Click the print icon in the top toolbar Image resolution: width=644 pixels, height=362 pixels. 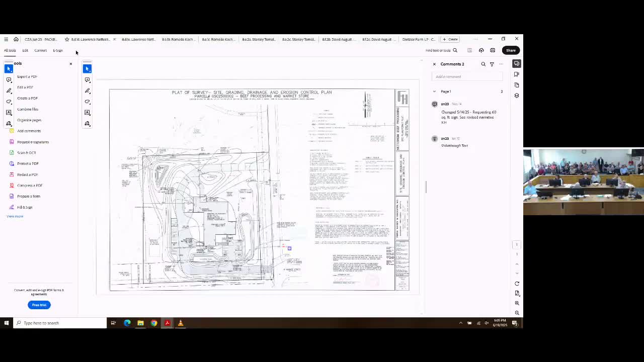493,50
